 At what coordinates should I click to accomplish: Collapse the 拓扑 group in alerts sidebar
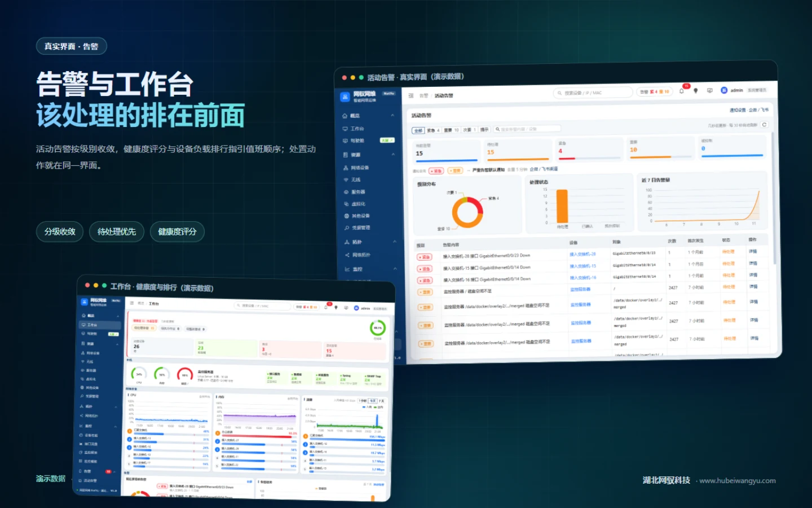coord(394,242)
